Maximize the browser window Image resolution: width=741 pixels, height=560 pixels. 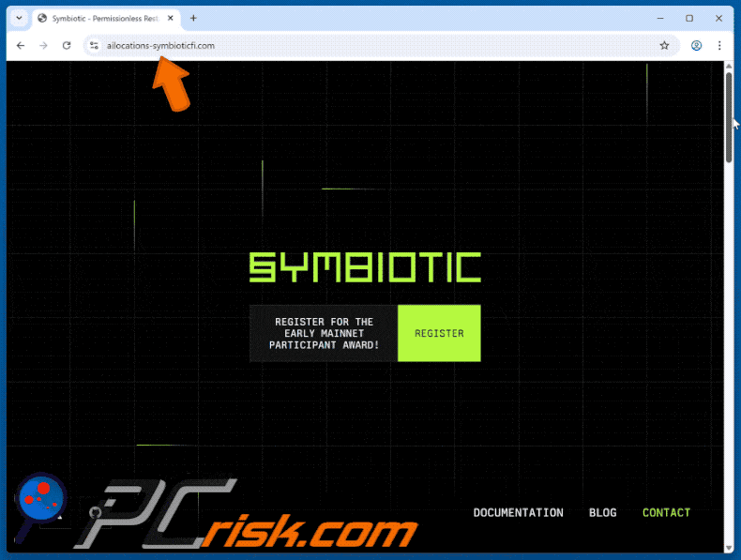click(689, 19)
